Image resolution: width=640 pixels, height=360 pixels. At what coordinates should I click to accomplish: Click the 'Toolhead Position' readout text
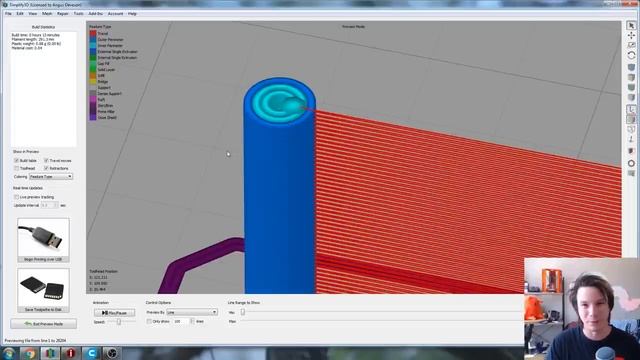[x=103, y=271]
